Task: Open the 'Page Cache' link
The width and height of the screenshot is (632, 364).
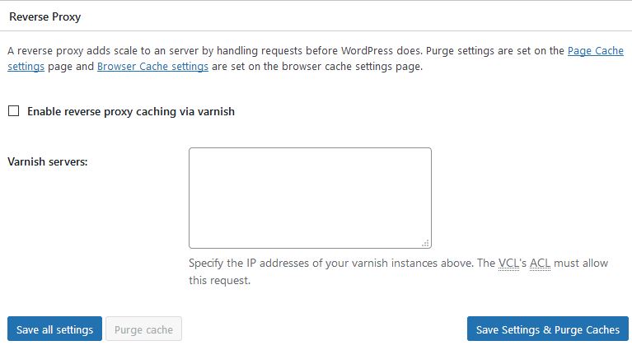Action: [595, 51]
